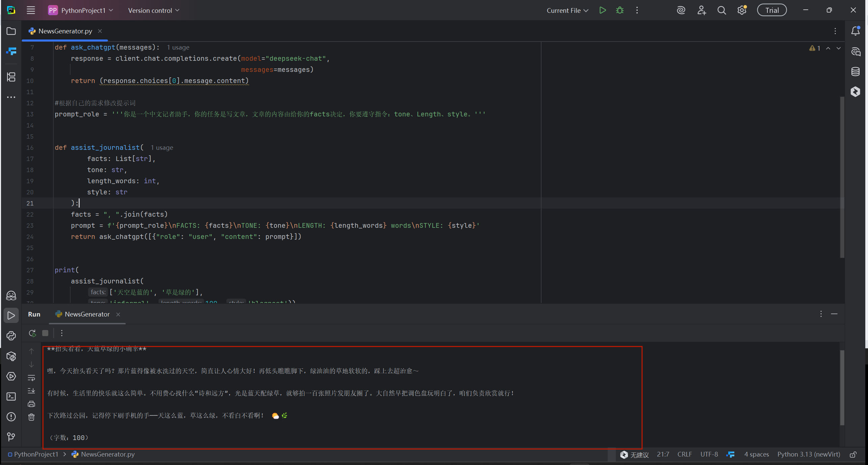
Task: Switch to NewsGenerator run tab
Action: point(87,314)
